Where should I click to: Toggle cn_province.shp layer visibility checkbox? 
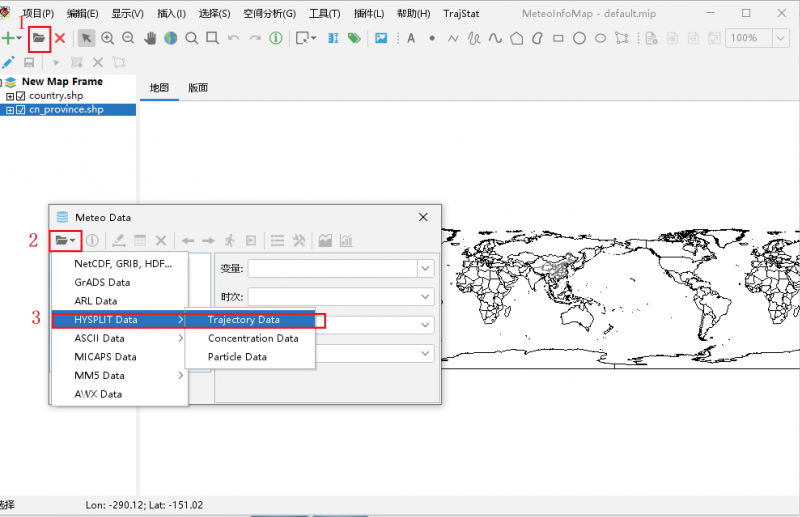tap(21, 110)
